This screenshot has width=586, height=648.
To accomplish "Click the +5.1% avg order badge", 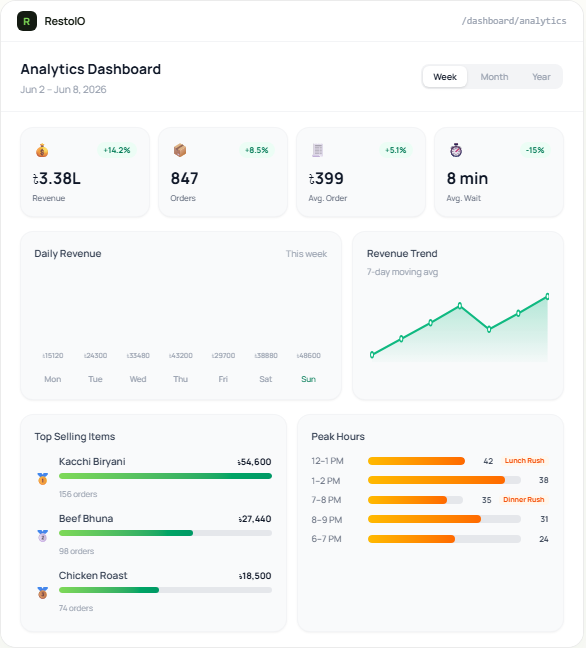I will [x=395, y=150].
